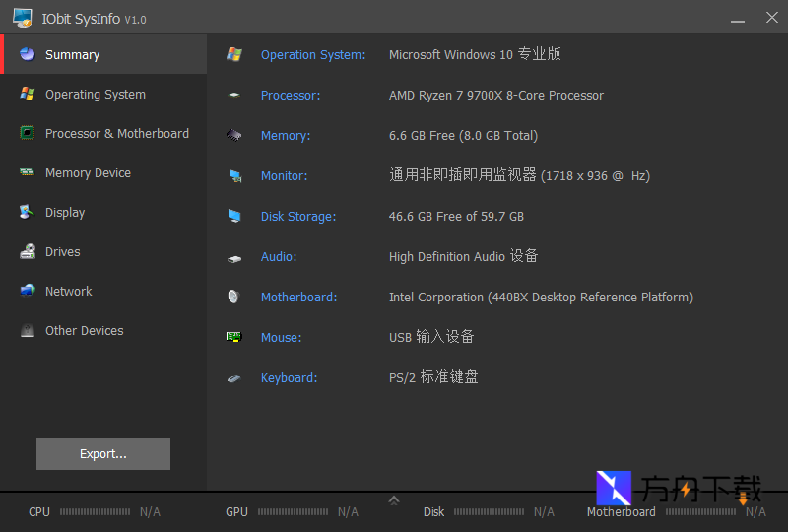Click the IObit SysInfo app logo in title bar
788x532 pixels.
pos(23,18)
